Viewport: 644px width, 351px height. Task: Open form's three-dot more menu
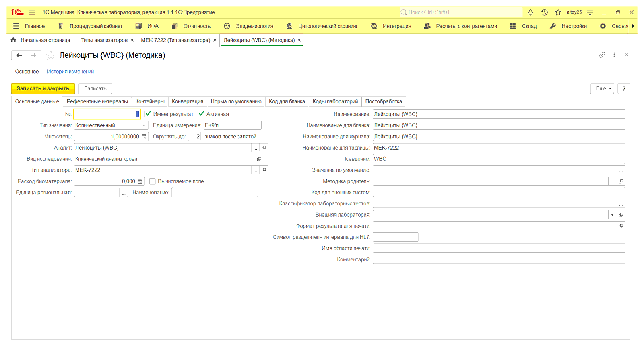(614, 55)
